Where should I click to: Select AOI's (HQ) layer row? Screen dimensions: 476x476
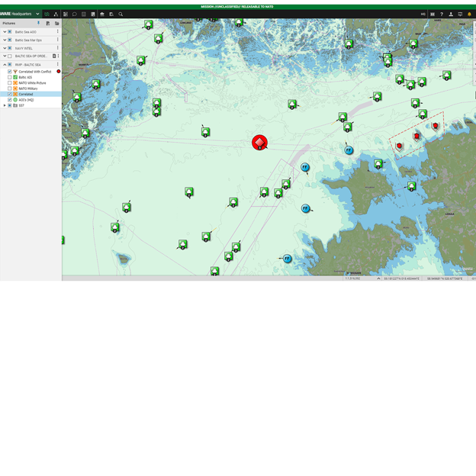pos(31,100)
